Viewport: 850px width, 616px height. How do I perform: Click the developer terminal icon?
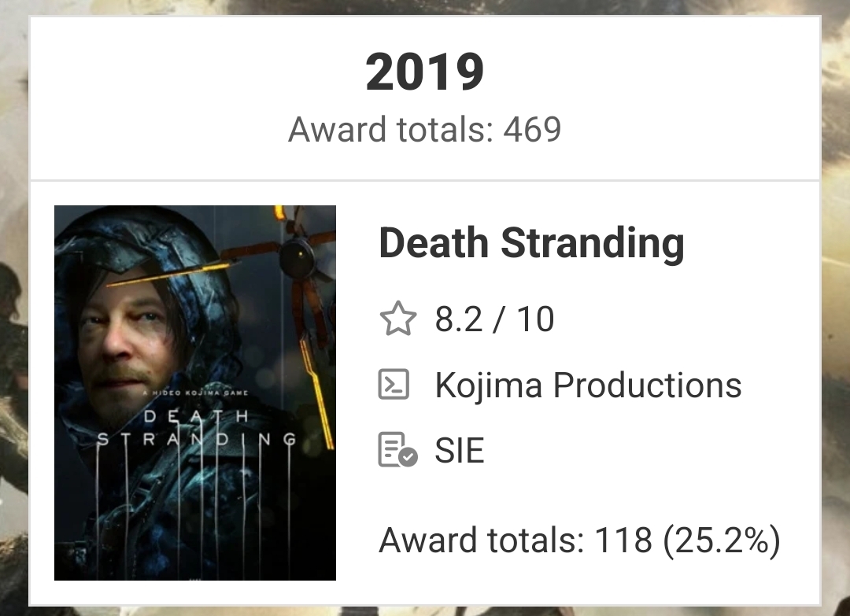394,385
